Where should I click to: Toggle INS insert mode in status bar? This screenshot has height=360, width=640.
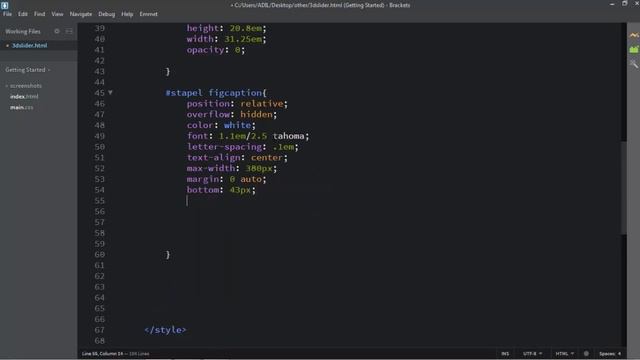(505, 353)
